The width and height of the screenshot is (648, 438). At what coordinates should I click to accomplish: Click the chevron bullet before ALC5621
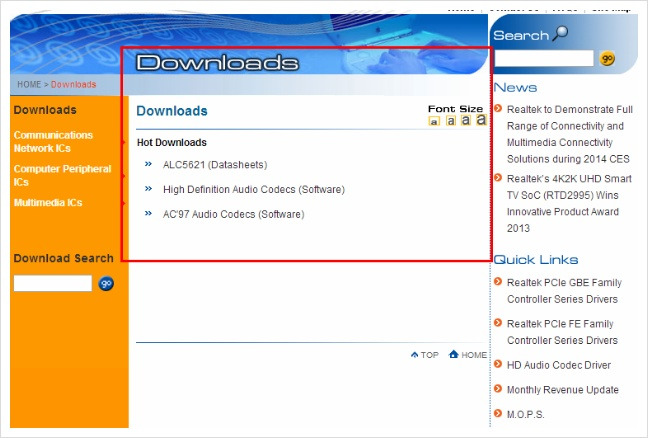tap(148, 164)
